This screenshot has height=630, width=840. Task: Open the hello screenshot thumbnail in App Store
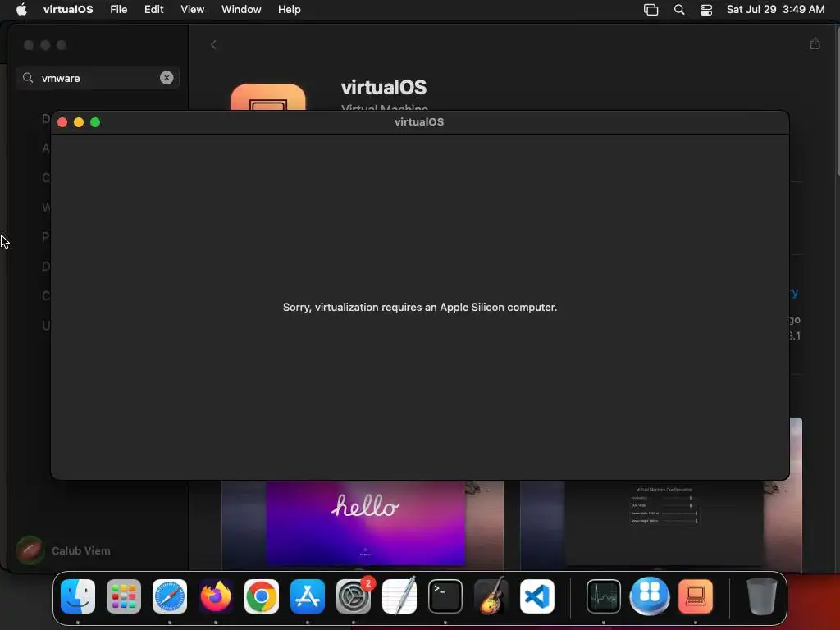[x=363, y=523]
